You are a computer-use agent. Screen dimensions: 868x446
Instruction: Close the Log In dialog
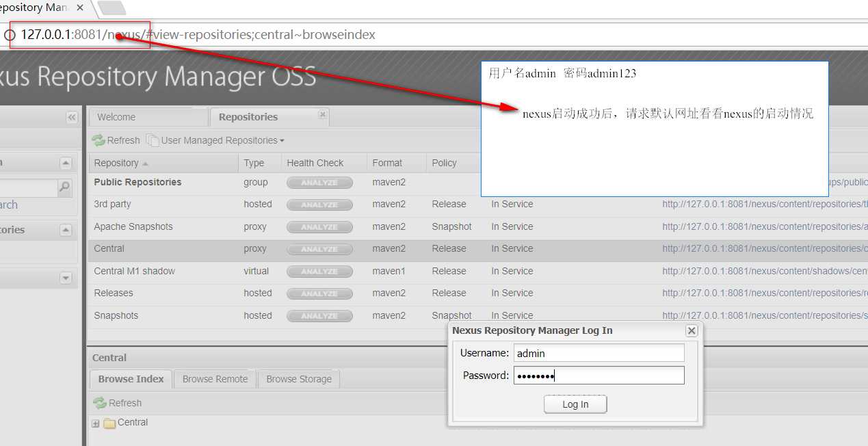click(692, 330)
